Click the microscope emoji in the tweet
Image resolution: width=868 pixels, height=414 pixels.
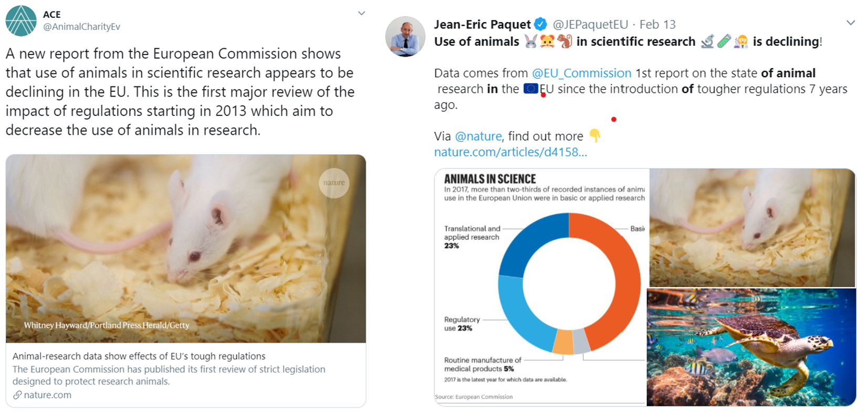coord(707,41)
